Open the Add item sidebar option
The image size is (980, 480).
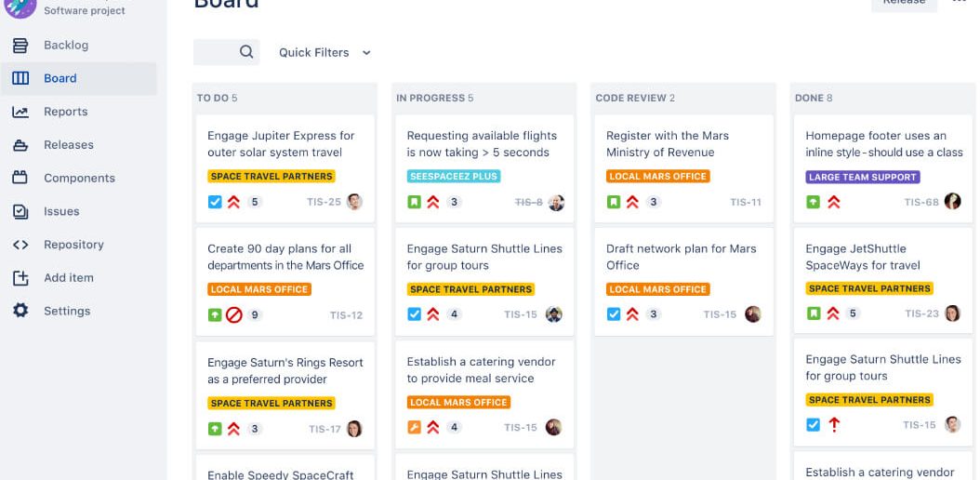[x=68, y=277]
